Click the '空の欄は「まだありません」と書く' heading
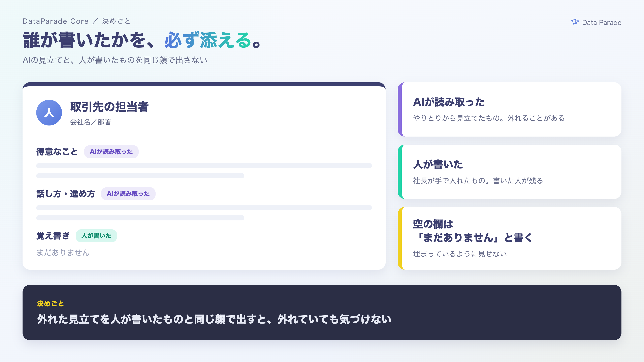Viewport: 644px width, 362px height. pyautogui.click(x=473, y=231)
